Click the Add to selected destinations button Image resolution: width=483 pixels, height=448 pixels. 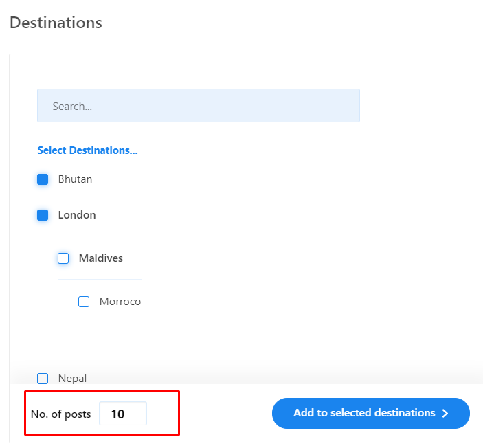[371, 413]
